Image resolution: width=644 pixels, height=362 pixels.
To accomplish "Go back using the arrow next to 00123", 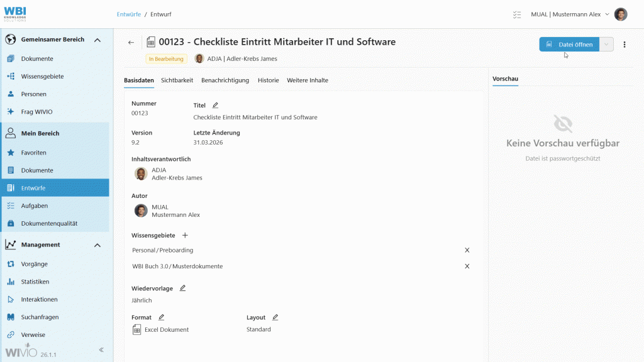I will pyautogui.click(x=131, y=42).
